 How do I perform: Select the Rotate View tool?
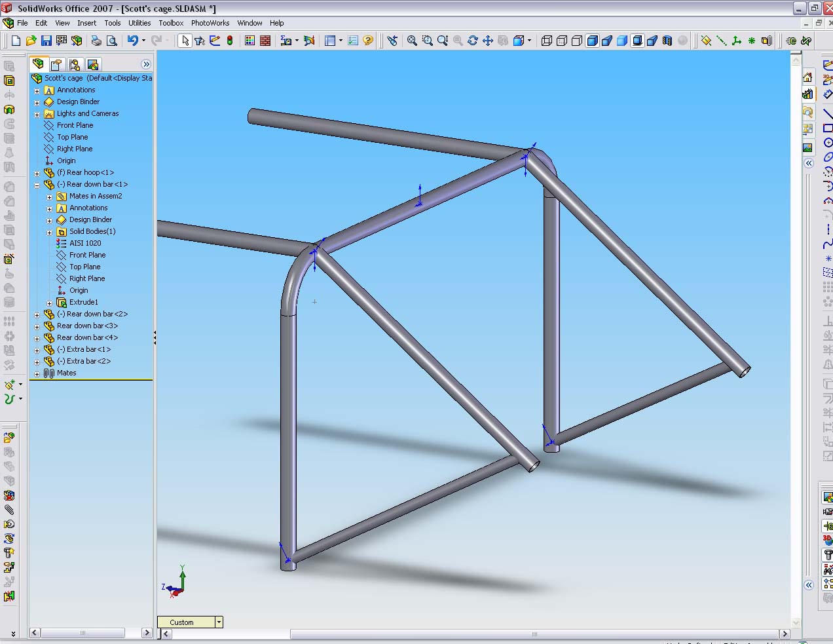[472, 41]
